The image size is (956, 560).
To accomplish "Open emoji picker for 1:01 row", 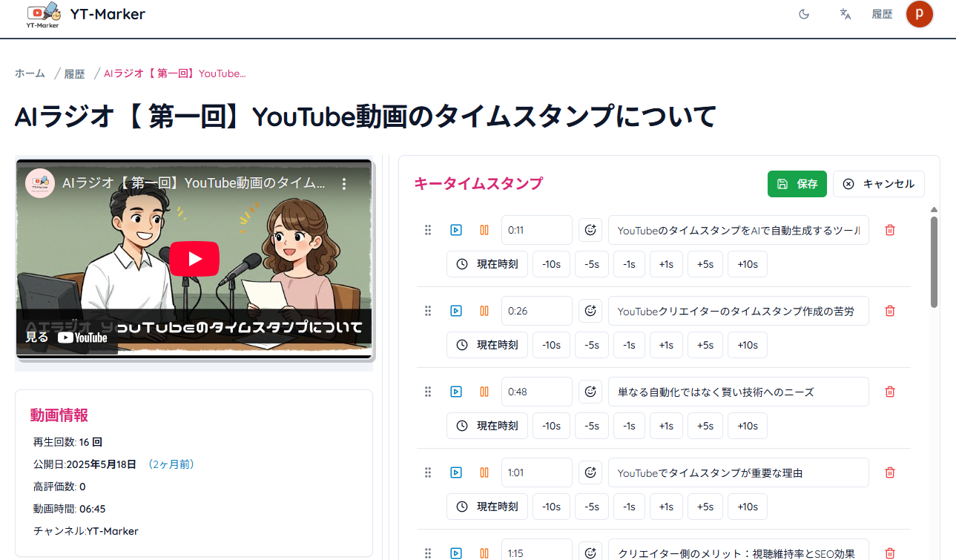I will coord(590,472).
